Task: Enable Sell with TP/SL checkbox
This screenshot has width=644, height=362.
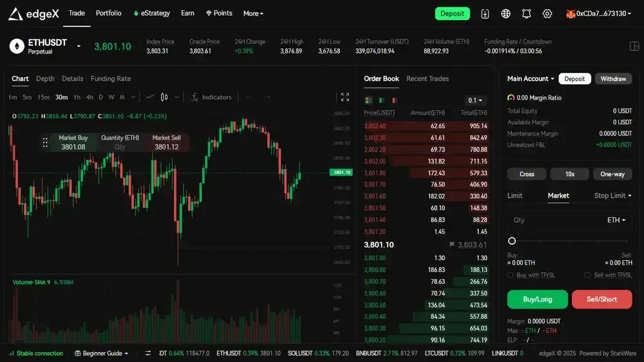Action: point(587,275)
